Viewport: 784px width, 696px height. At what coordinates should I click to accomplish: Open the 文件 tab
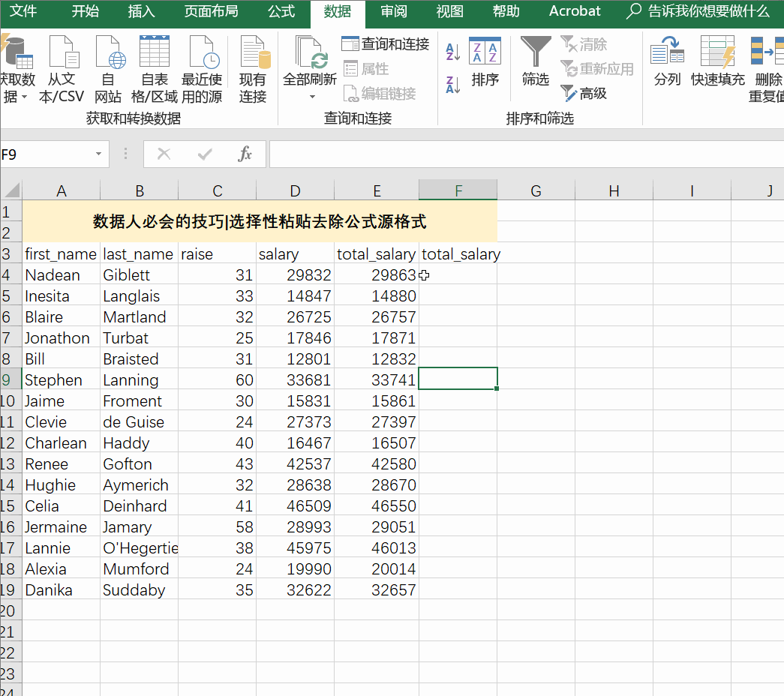[23, 11]
